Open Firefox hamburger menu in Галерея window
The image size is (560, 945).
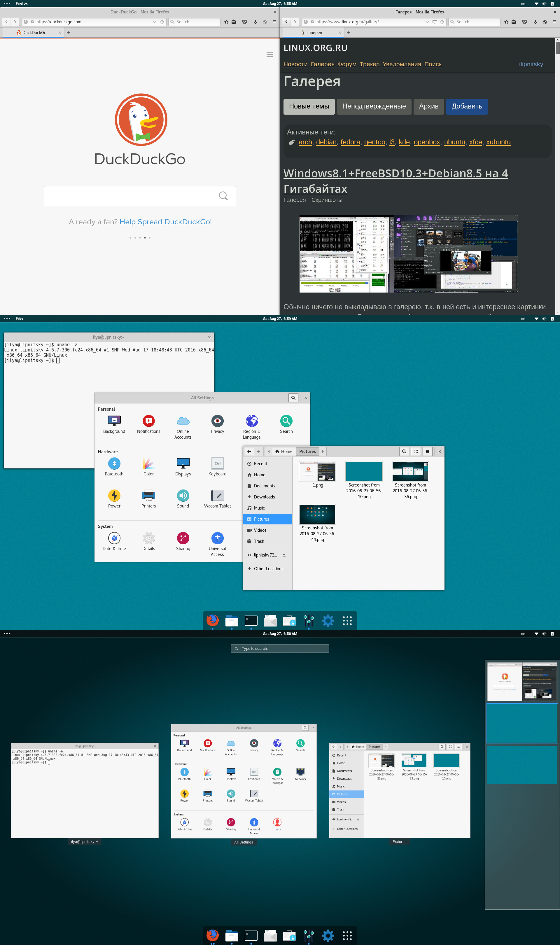point(554,22)
